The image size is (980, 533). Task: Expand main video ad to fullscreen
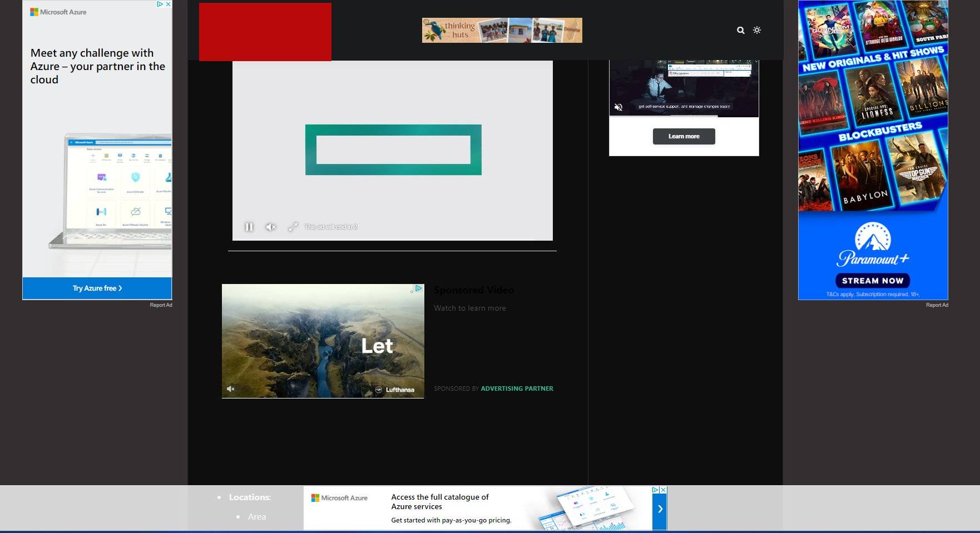tap(293, 227)
